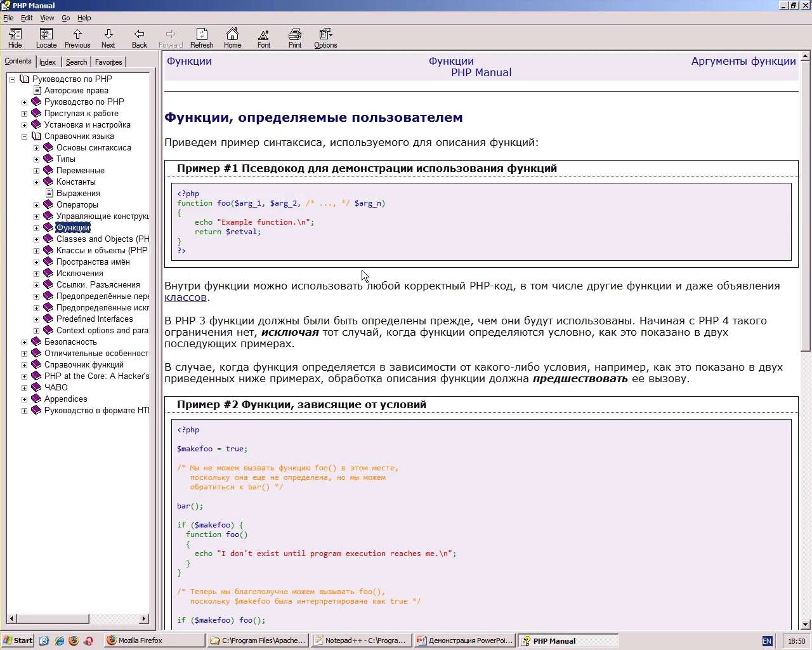Open the centered Функции header link

point(451,61)
